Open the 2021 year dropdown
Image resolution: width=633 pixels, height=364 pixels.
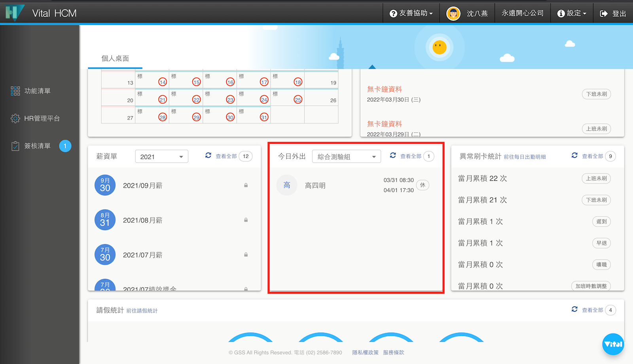[161, 157]
